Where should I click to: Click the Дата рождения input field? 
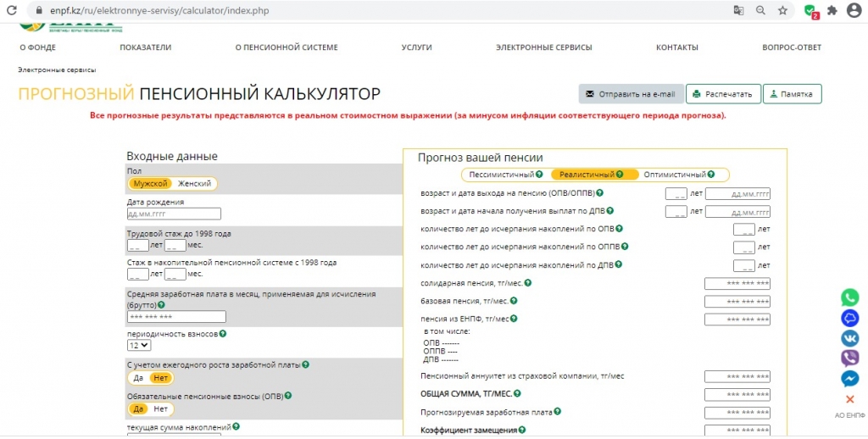point(174,214)
